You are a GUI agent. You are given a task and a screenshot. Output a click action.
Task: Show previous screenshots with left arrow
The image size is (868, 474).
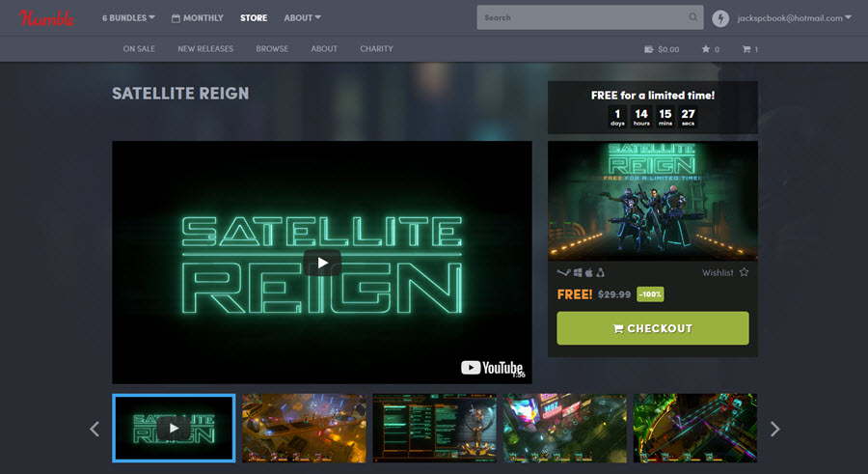tap(95, 429)
